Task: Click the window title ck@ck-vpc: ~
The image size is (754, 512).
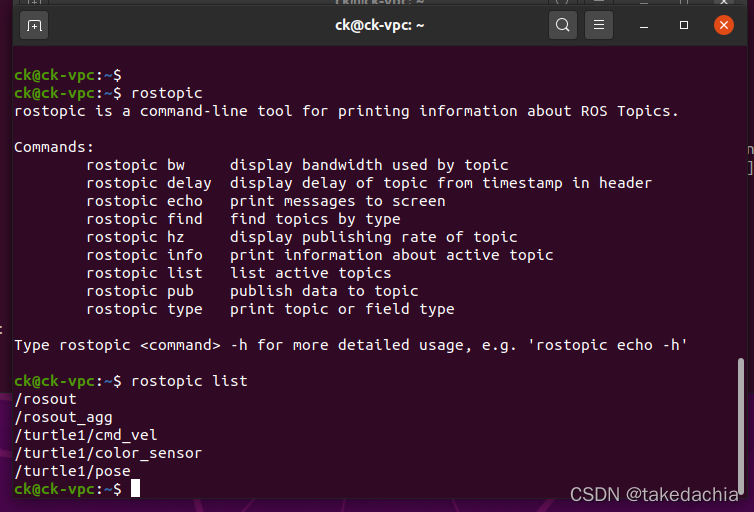Action: tap(380, 25)
